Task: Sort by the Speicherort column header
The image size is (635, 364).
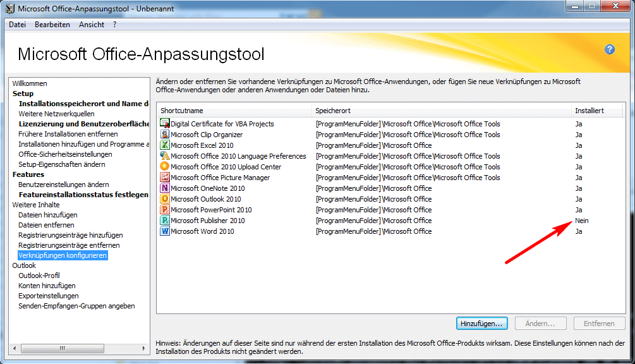Action: pyautogui.click(x=442, y=111)
